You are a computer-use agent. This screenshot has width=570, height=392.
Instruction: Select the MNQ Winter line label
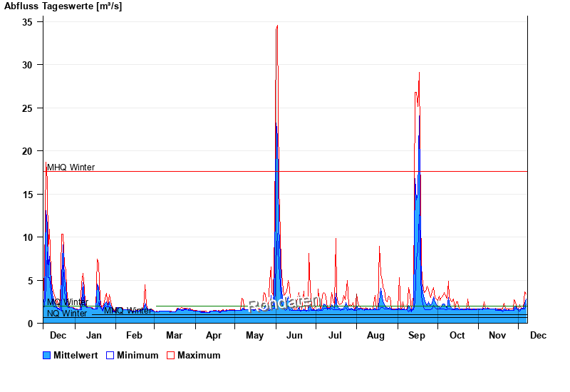(128, 311)
